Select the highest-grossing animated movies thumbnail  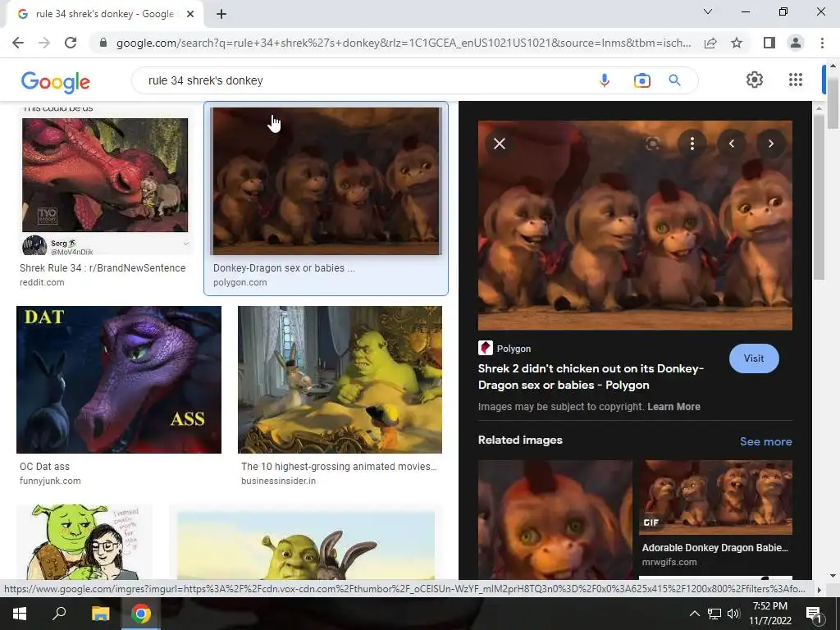(340, 380)
